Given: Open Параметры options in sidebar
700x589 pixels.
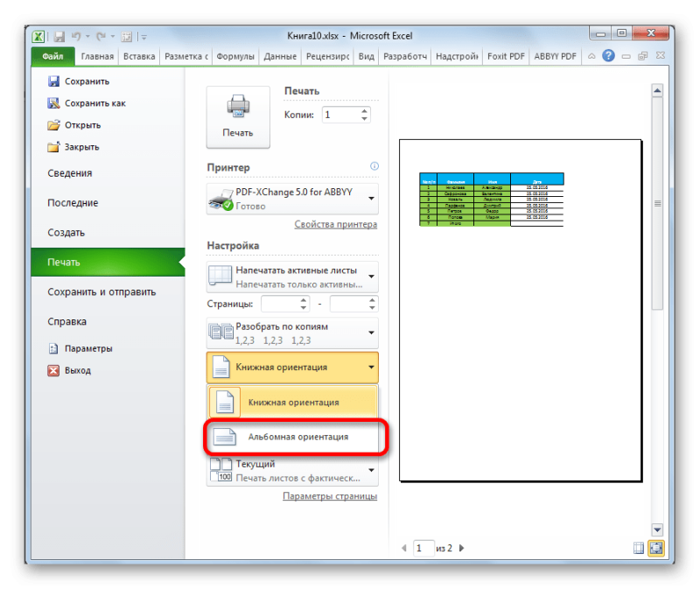Looking at the screenshot, I should (x=80, y=348).
